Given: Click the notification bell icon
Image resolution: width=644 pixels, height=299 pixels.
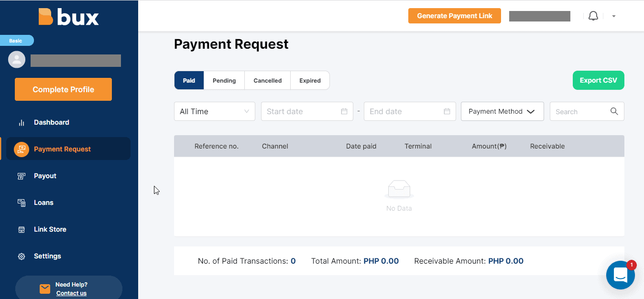Looking at the screenshot, I should pos(593,15).
